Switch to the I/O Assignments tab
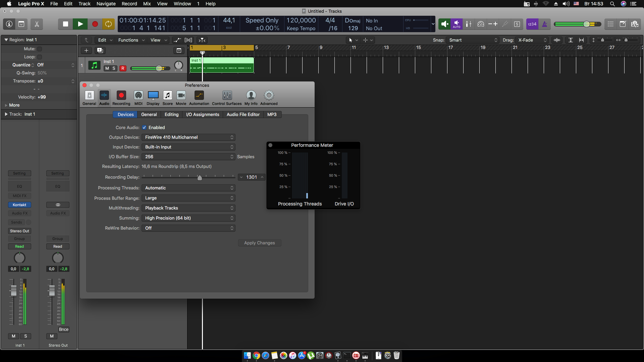 coord(202,115)
